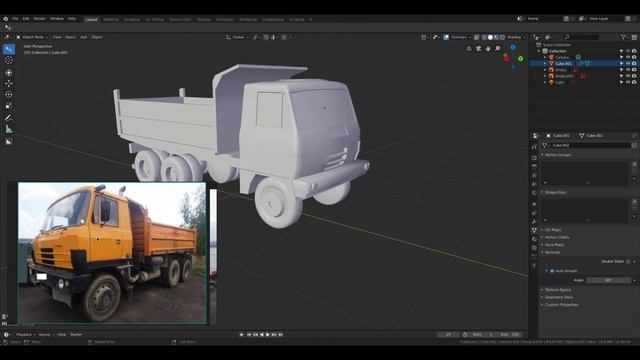
Task: Toggle viewport overlays visibility button
Action: point(446,37)
